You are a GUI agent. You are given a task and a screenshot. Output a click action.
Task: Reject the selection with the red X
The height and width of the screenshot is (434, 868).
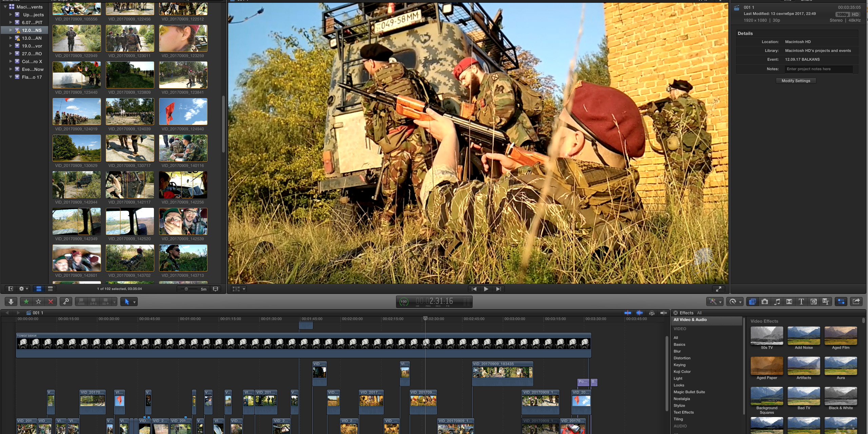[x=51, y=301]
